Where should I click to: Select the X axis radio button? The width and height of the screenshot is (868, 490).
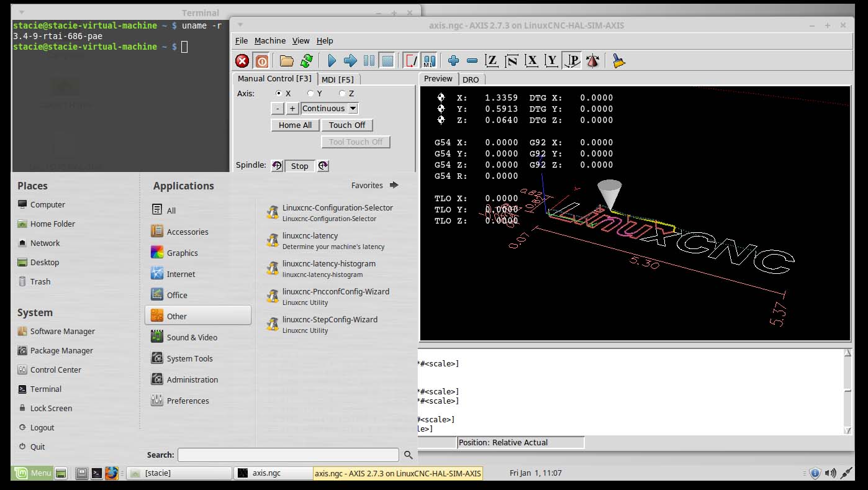[278, 93]
